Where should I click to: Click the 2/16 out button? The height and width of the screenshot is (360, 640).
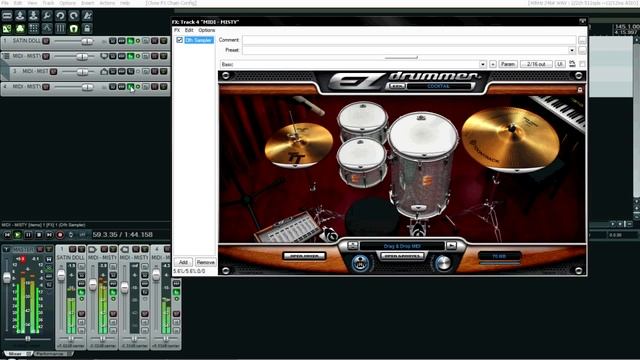tap(536, 64)
